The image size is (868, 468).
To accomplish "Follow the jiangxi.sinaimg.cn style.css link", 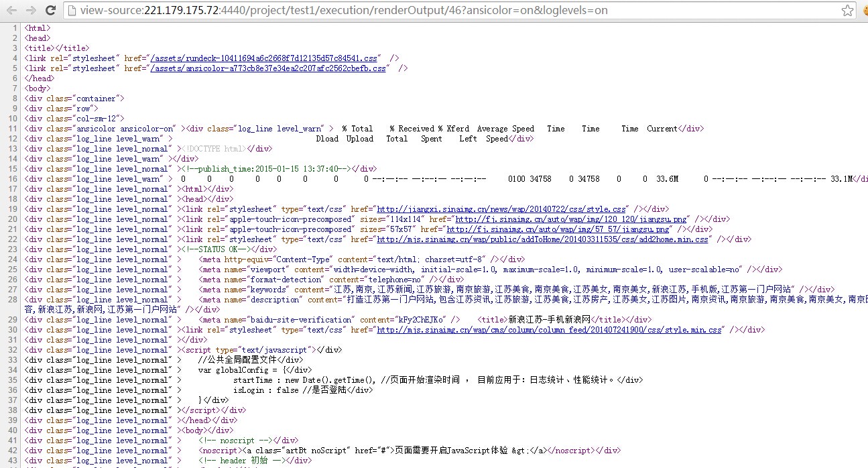I will point(502,209).
